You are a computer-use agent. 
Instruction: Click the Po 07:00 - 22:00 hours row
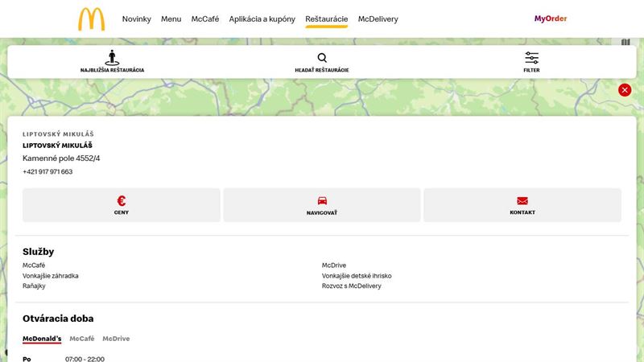point(64,359)
